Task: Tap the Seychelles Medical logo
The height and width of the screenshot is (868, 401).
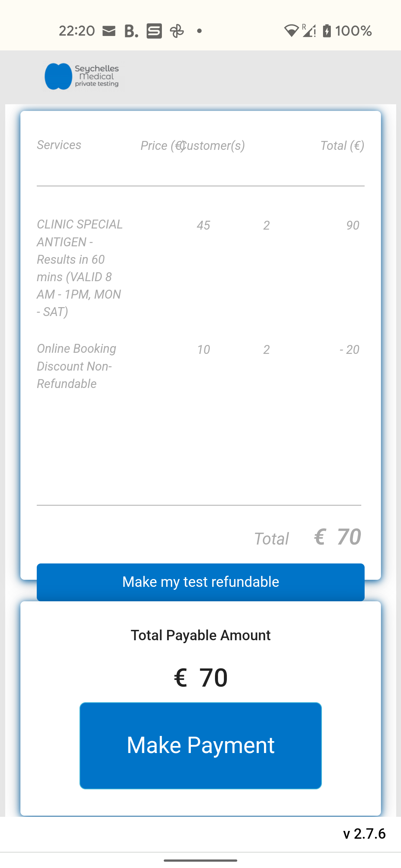Action: click(x=82, y=76)
